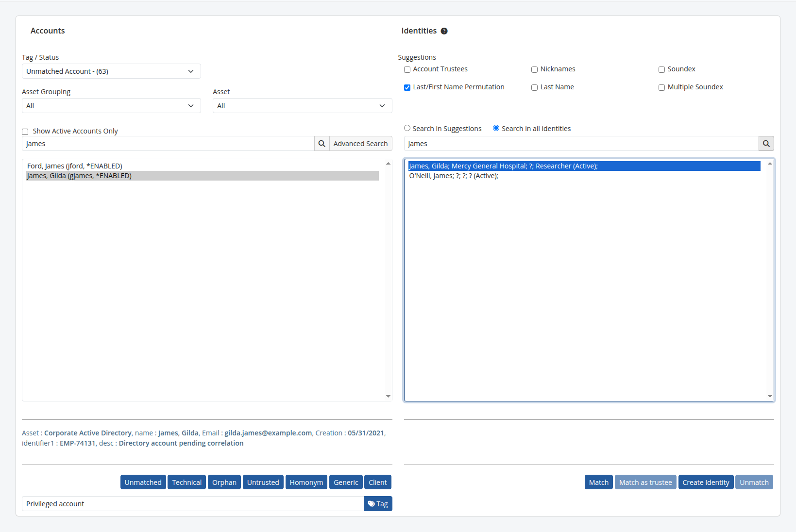Toggle Show Active Accounts Only
This screenshot has width=796, height=532.
pyautogui.click(x=25, y=132)
